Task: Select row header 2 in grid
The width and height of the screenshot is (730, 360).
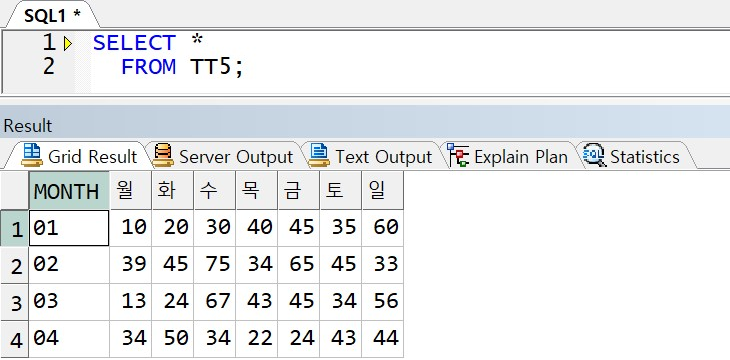Action: pos(15,265)
